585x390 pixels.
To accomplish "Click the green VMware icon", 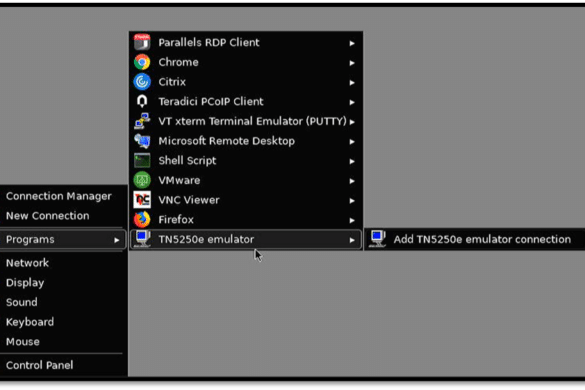I will tap(142, 180).
